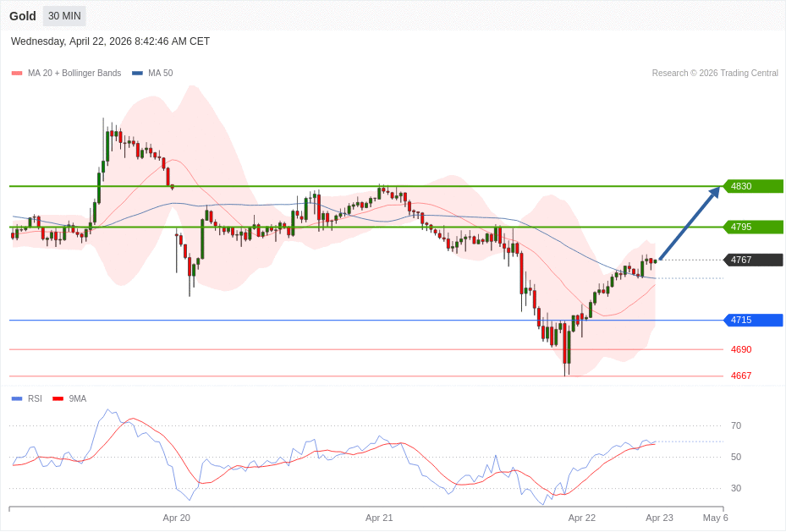This screenshot has width=786, height=532.
Task: Toggle the MA 50 legend entry
Action: coord(153,74)
